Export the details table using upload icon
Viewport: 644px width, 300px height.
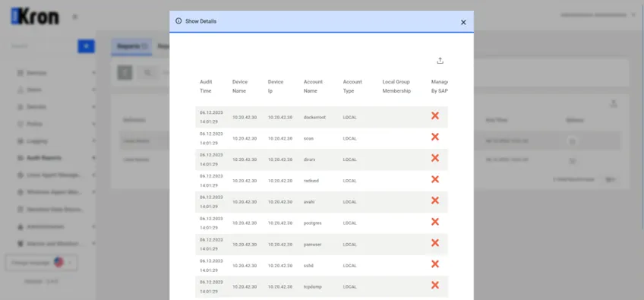(440, 61)
